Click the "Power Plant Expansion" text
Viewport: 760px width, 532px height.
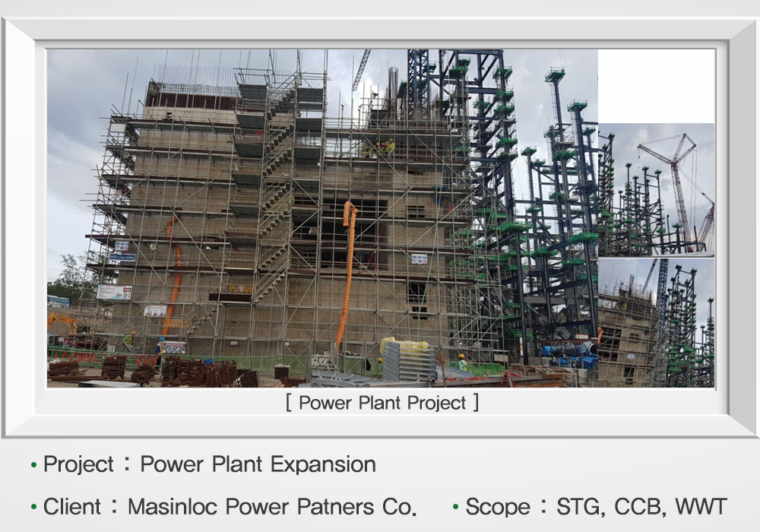point(258,464)
